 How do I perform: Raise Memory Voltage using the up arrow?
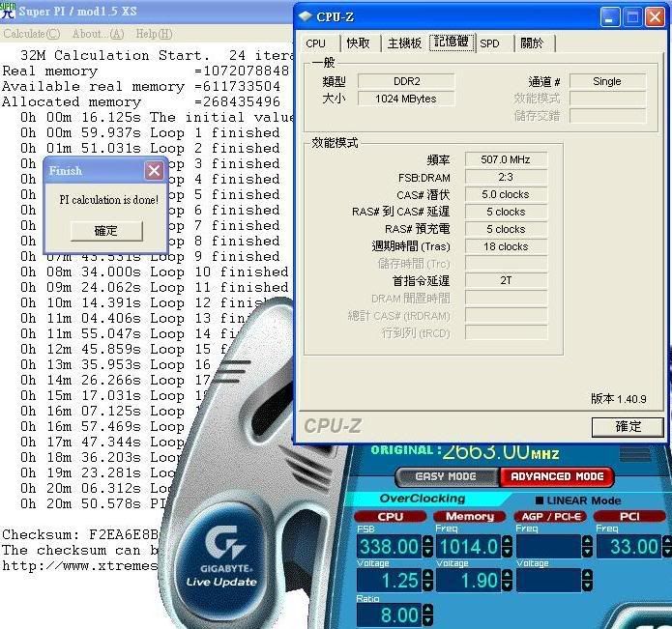(507, 576)
